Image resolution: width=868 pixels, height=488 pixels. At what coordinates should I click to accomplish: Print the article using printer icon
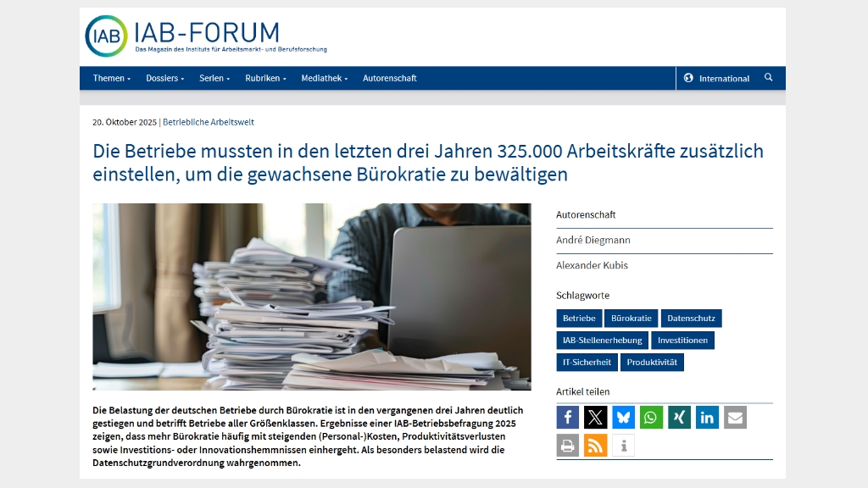(x=568, y=446)
